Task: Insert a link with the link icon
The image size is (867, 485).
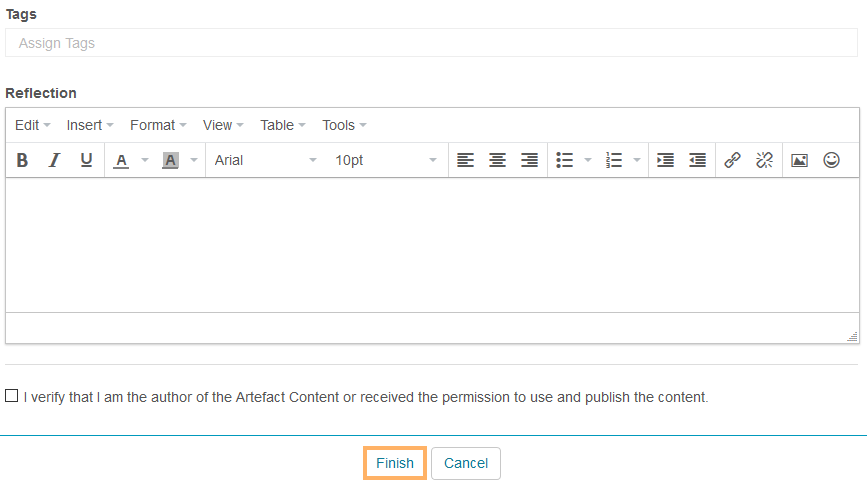Action: (732, 160)
